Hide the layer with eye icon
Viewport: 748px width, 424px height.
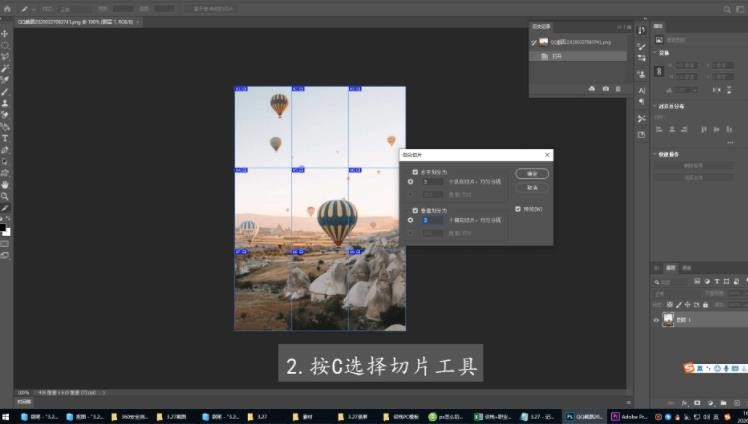pyautogui.click(x=656, y=320)
